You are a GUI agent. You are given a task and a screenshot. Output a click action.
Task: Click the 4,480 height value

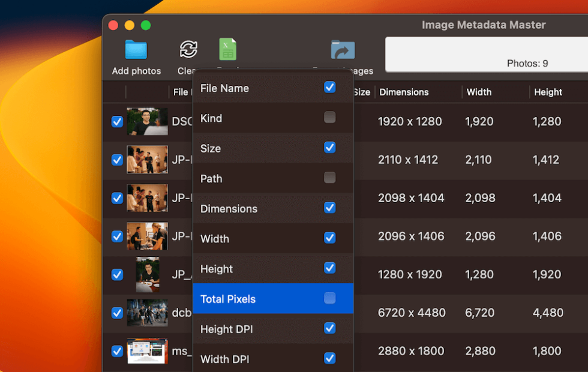[x=548, y=313]
